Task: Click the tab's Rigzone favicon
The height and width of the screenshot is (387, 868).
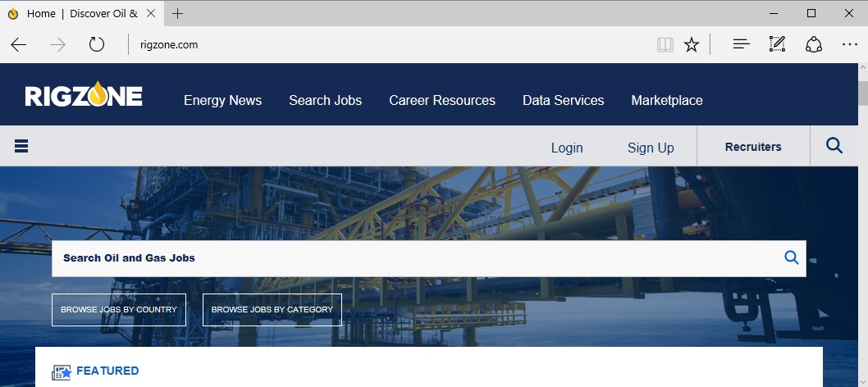Action: pos(13,13)
